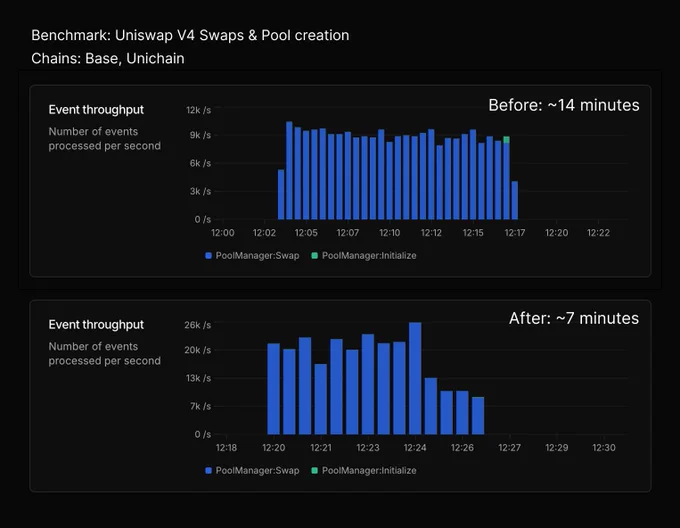Click "Event throughput" heading in the Before panel
Screen dimensions: 680x528
tap(96, 110)
